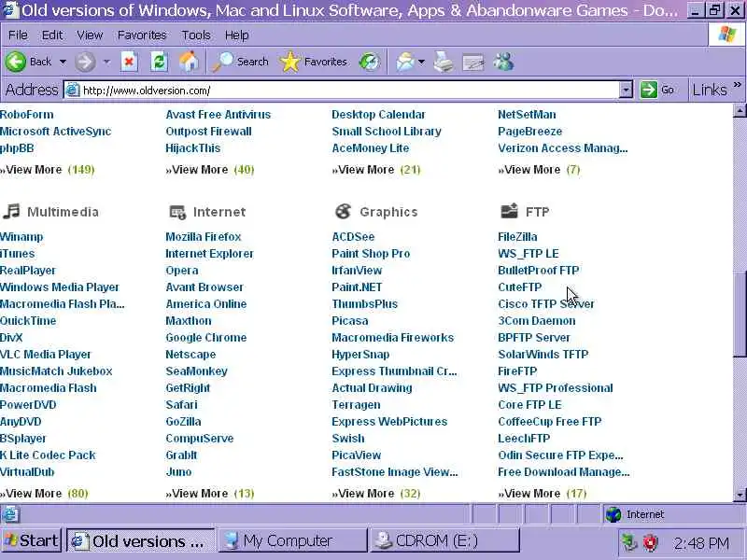Open the Help menu
Screen dimensions: 747x560
(x=237, y=35)
